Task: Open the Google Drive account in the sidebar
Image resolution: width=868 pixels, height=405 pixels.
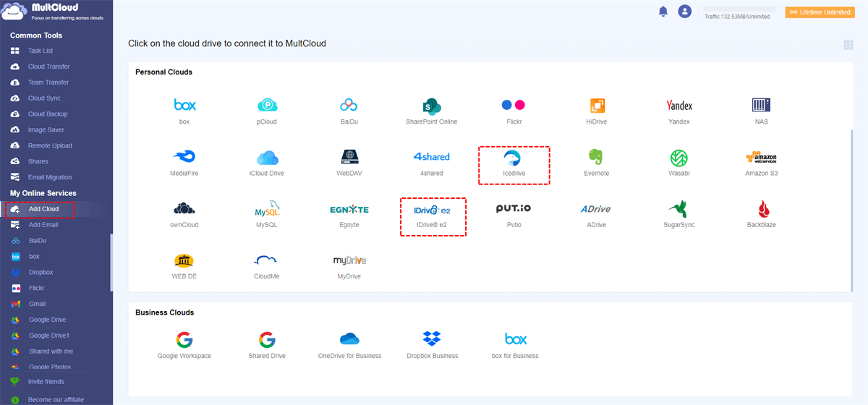Action: pos(47,320)
